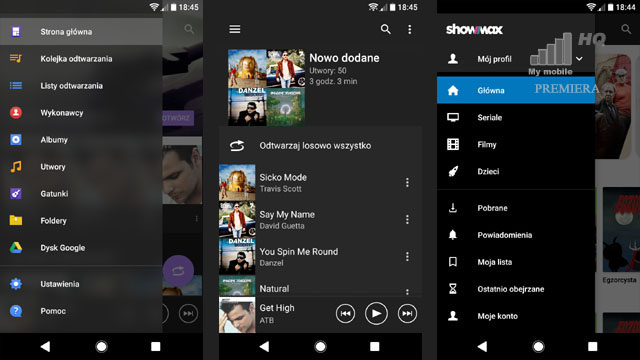Open the Albumy disc icon

point(16,140)
